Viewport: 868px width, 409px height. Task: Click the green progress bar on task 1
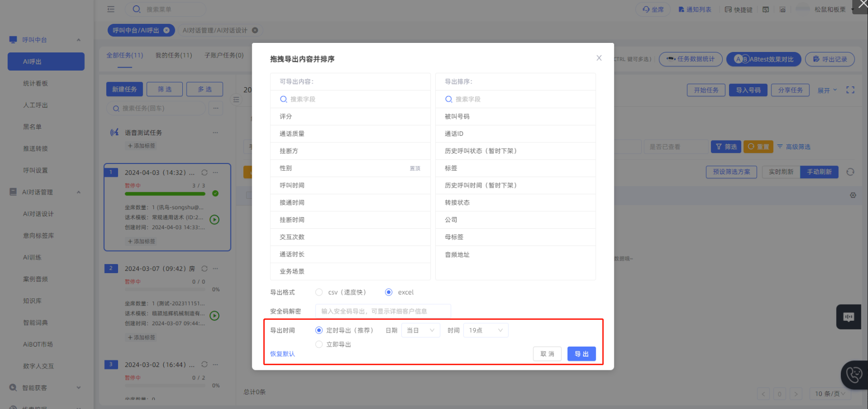pyautogui.click(x=165, y=194)
